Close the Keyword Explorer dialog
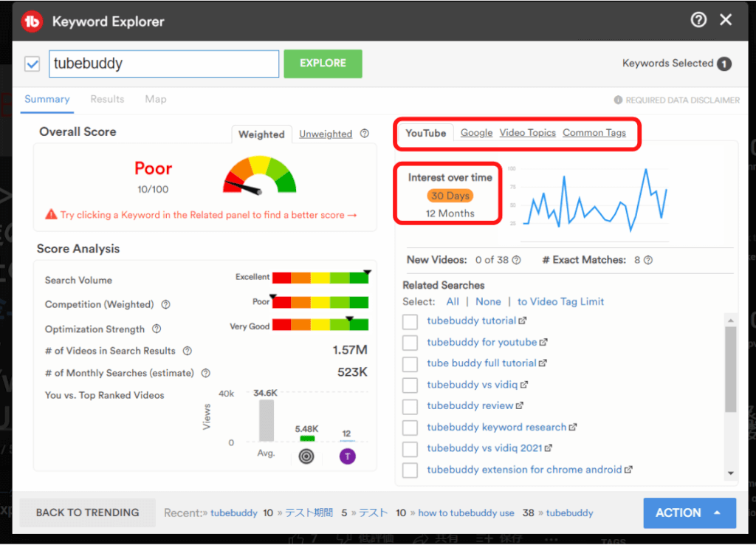The image size is (756, 545). tap(726, 20)
